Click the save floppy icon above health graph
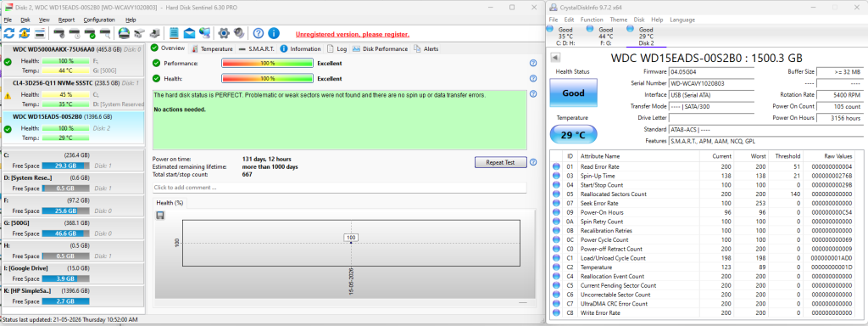 click(160, 215)
